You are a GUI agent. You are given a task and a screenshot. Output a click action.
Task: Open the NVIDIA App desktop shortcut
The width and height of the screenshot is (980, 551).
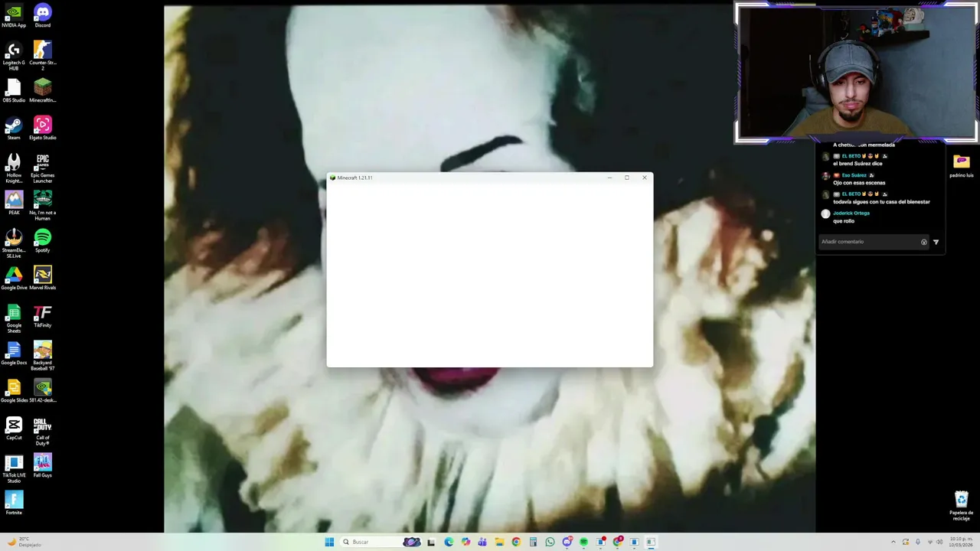pos(14,15)
